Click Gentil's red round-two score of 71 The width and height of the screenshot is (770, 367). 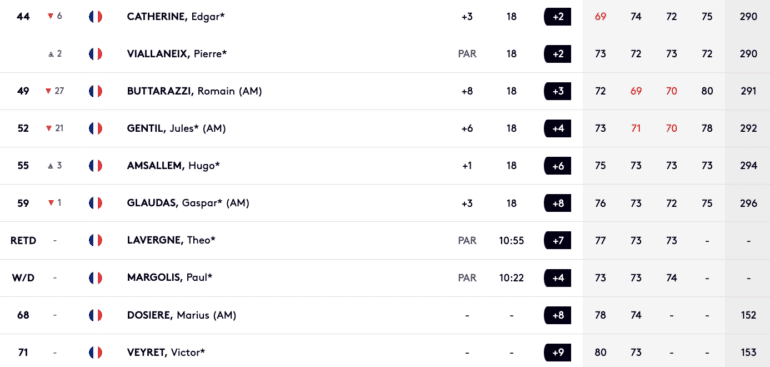click(x=636, y=129)
